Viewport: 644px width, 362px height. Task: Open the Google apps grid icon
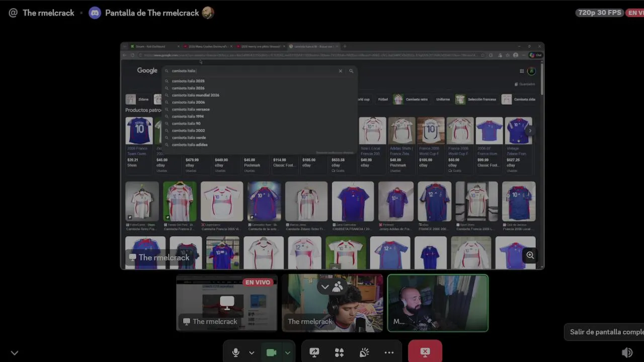pyautogui.click(x=522, y=71)
